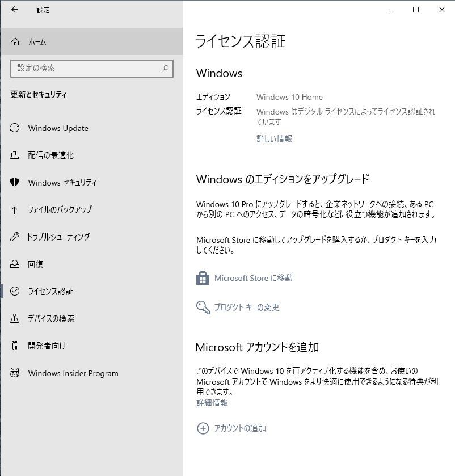
Task: Click the Windows Insider Program cat icon
Action: (15, 373)
